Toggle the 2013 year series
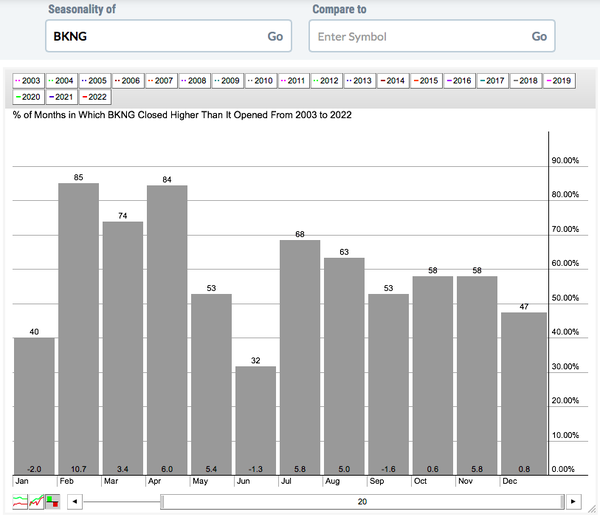Viewport: 600px width, 517px height. pos(360,81)
